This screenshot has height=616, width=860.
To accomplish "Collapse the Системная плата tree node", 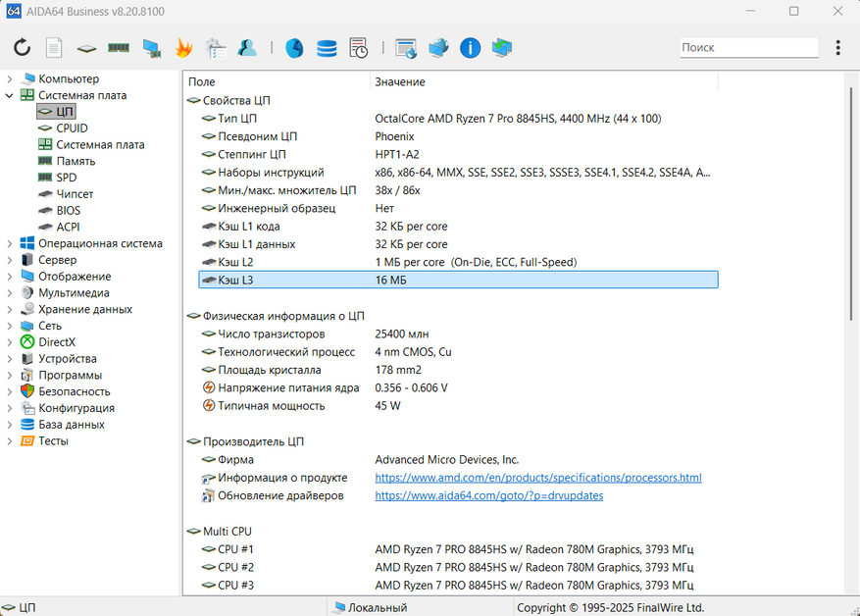I will coord(10,95).
